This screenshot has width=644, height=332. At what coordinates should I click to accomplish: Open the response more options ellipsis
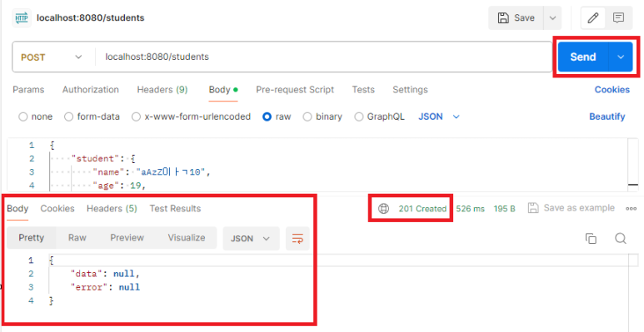(x=631, y=209)
